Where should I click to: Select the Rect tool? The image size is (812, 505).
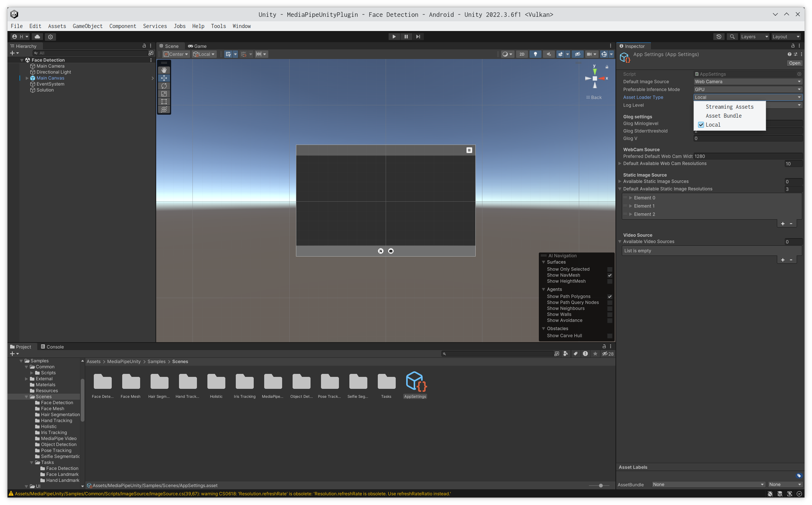click(164, 102)
